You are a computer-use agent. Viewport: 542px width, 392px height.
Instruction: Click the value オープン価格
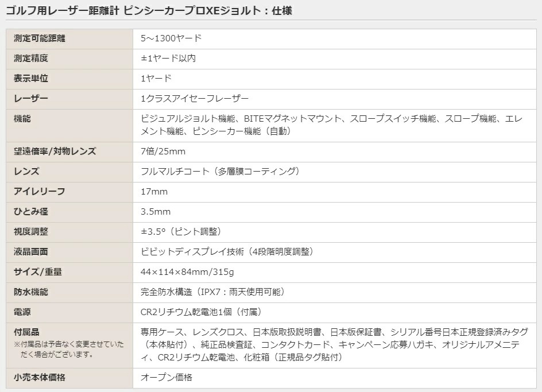point(167,378)
